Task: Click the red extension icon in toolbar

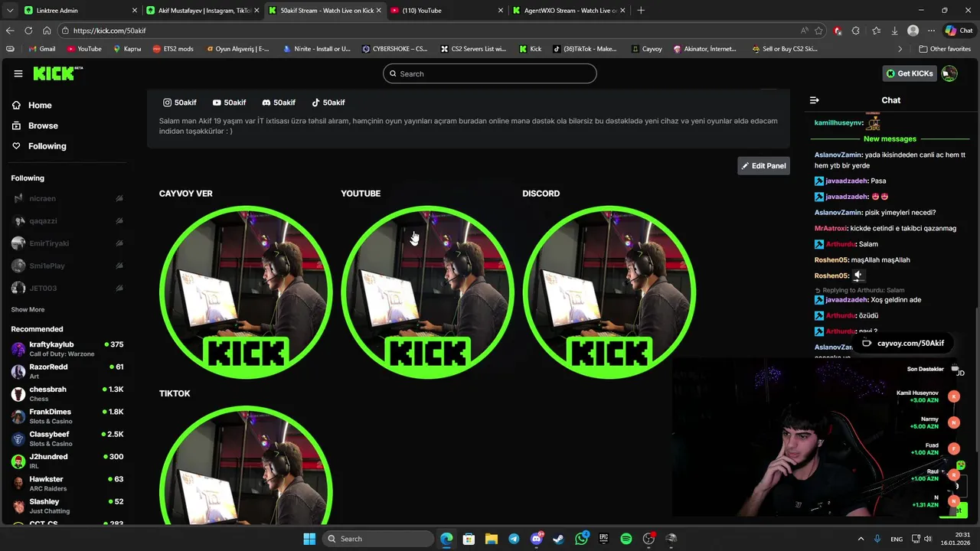Action: pyautogui.click(x=838, y=31)
